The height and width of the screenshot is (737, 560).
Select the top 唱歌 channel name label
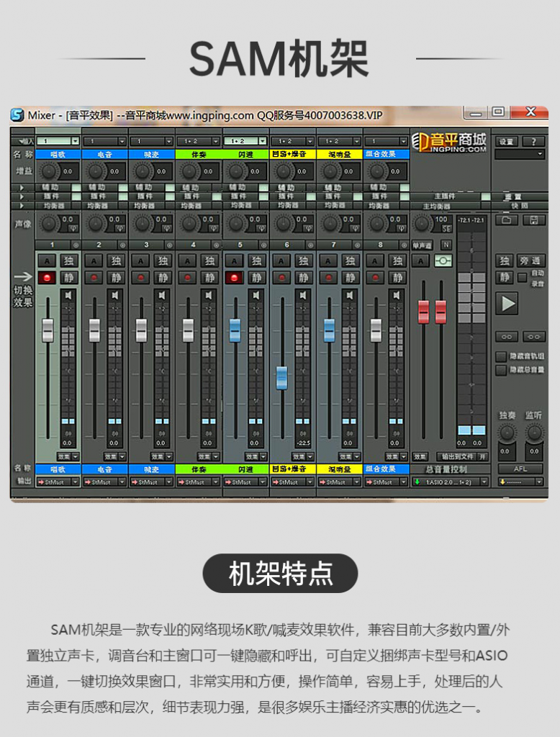point(58,154)
